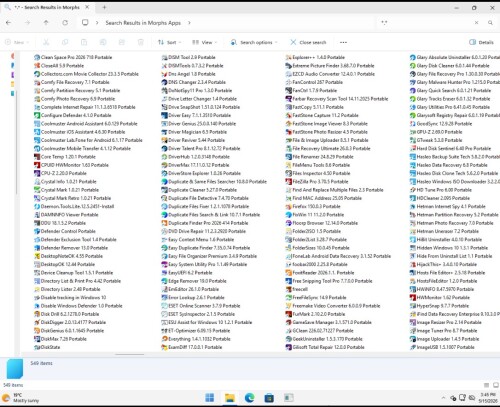
Task: Select Explorer++ Portable
Action: 315,57
